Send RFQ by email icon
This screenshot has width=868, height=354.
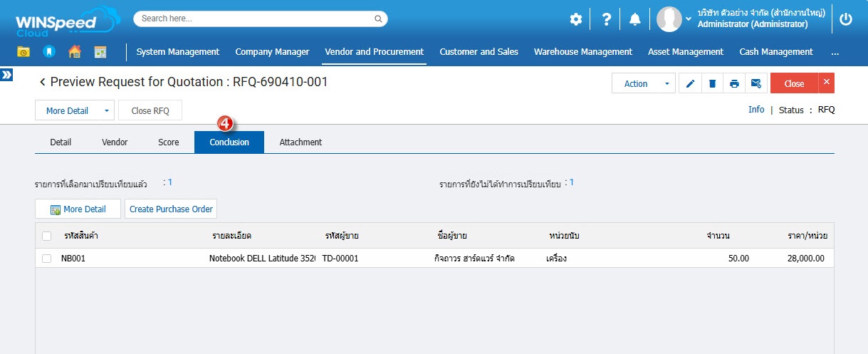click(x=756, y=83)
